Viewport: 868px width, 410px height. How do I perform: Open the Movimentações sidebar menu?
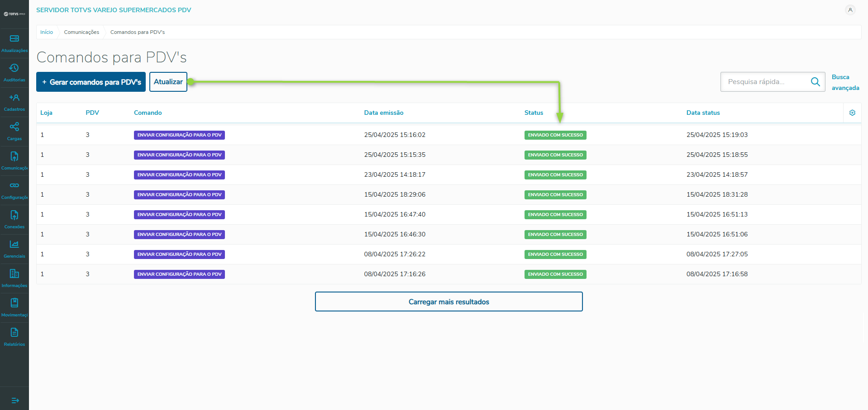pyautogui.click(x=14, y=308)
